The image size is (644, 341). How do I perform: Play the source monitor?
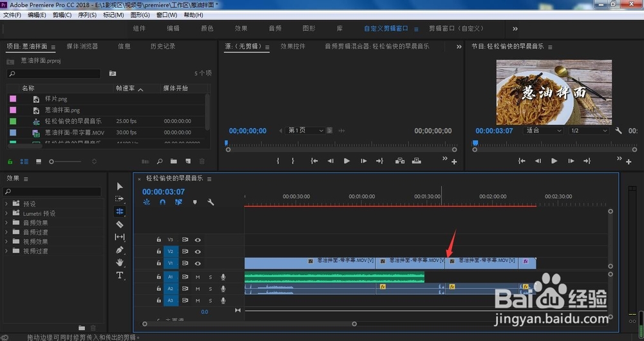346,161
